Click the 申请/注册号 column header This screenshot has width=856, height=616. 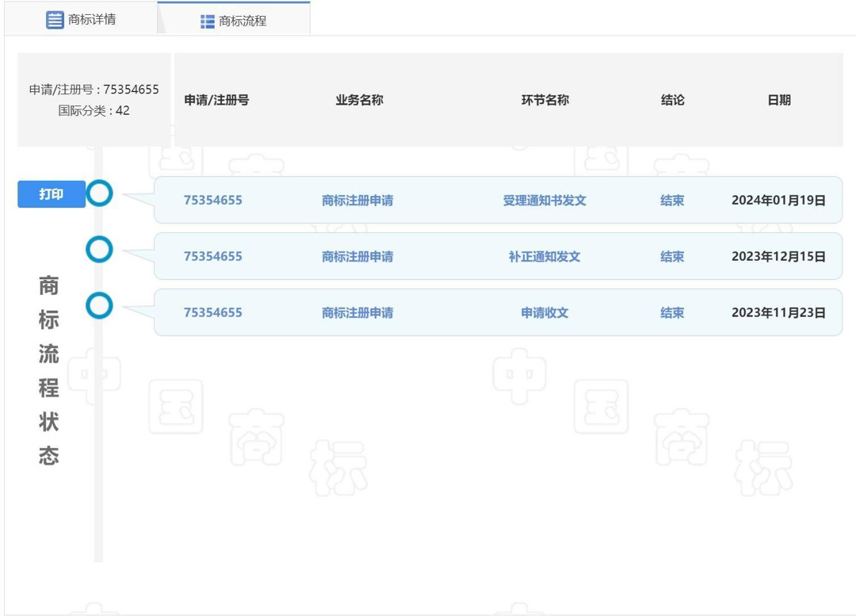point(216,100)
